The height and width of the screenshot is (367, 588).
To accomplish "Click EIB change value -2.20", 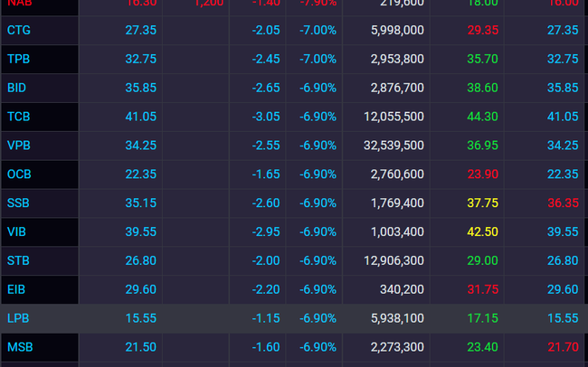I will coord(266,289).
